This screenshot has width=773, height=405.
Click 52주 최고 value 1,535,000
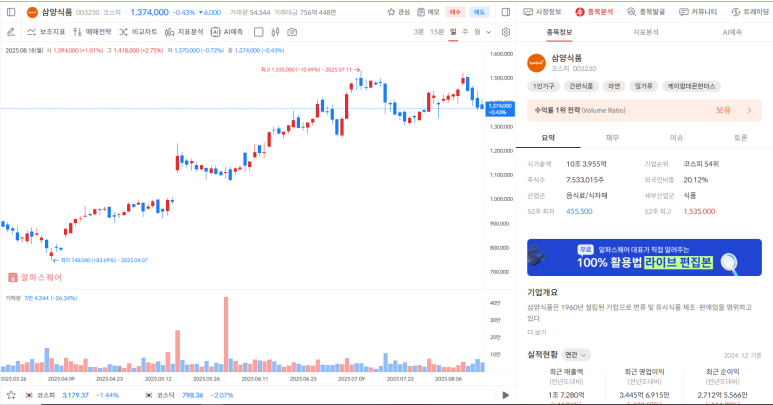699,211
